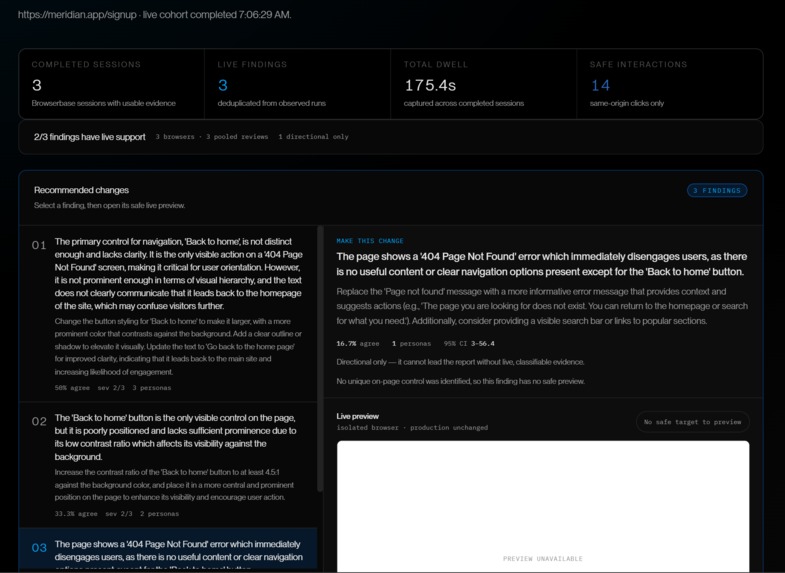
Task: Click the '3 FINDINGS' badge
Action: click(716, 190)
